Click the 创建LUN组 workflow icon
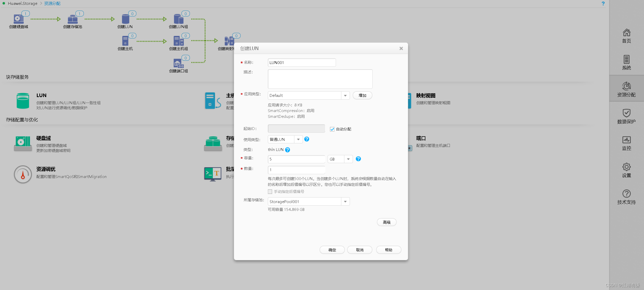This screenshot has width=644, height=290. (178, 19)
